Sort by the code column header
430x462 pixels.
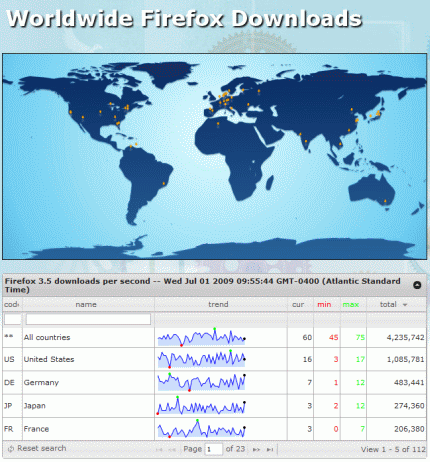tap(11, 304)
